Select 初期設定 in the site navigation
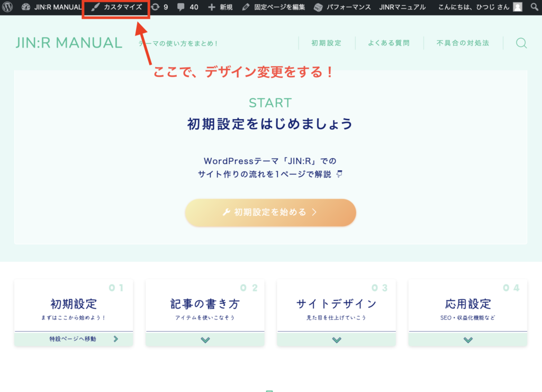Image resolution: width=542 pixels, height=392 pixels. click(326, 43)
